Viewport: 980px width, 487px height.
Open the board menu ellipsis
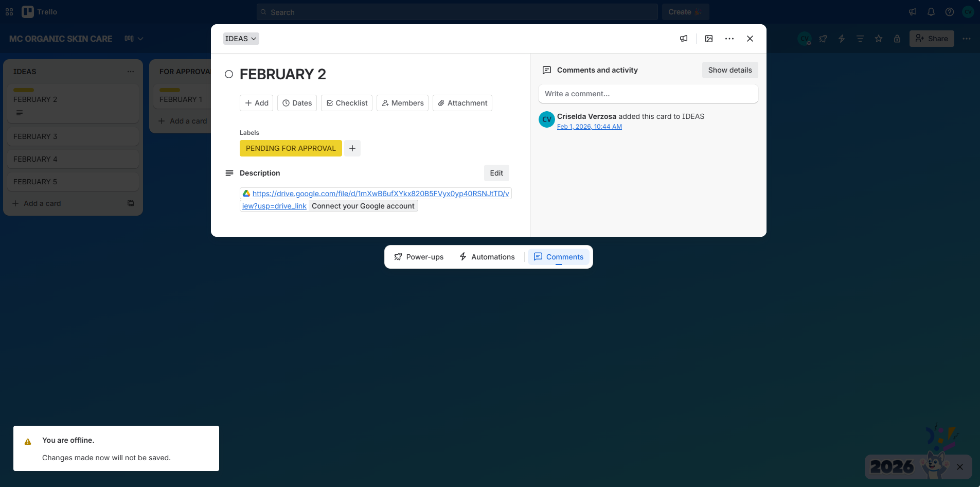pos(967,39)
